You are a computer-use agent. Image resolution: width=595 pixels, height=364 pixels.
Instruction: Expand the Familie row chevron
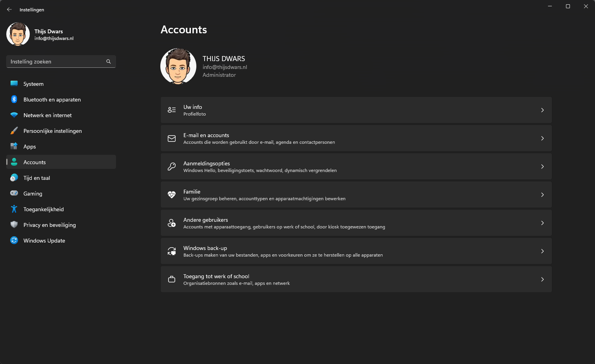coord(542,195)
